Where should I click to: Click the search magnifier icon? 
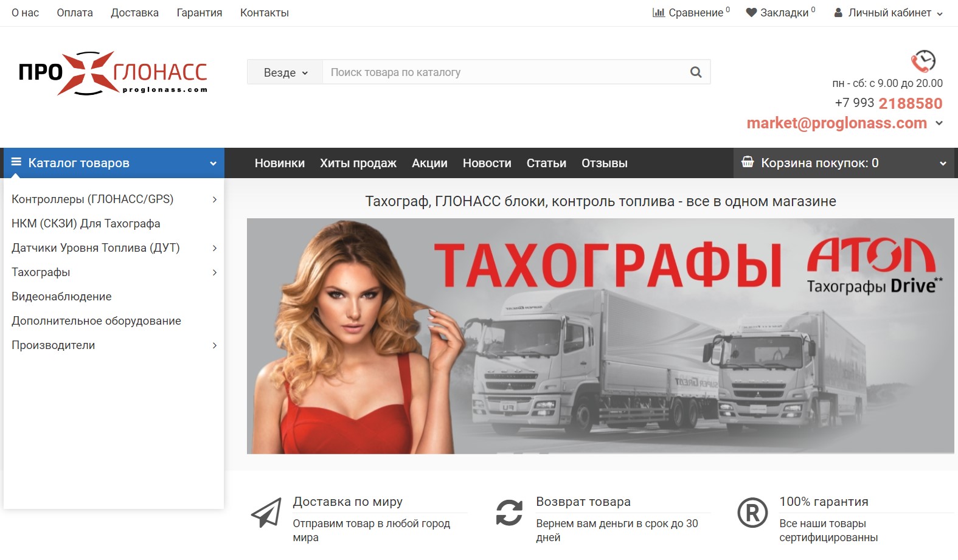point(696,72)
